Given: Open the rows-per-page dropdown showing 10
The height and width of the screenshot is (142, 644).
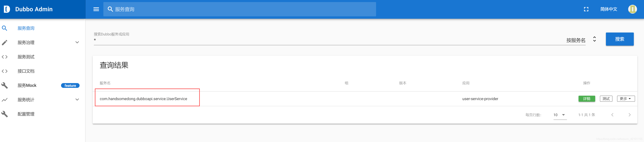Looking at the screenshot, I should click(x=560, y=115).
